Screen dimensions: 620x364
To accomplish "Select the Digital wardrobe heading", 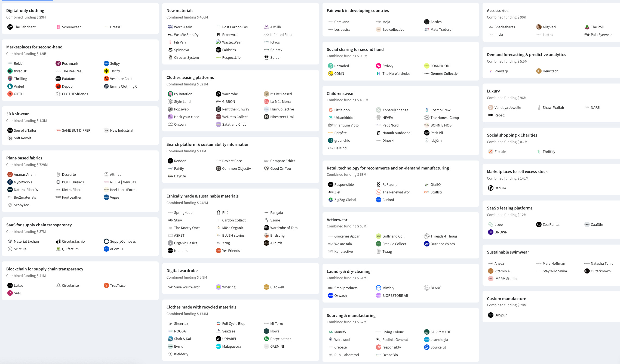I will click(182, 270).
